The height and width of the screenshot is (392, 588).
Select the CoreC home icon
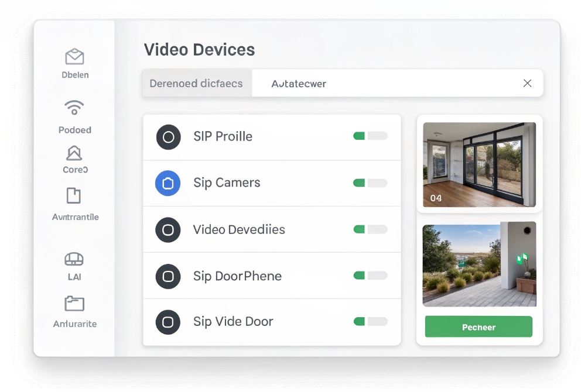74,154
